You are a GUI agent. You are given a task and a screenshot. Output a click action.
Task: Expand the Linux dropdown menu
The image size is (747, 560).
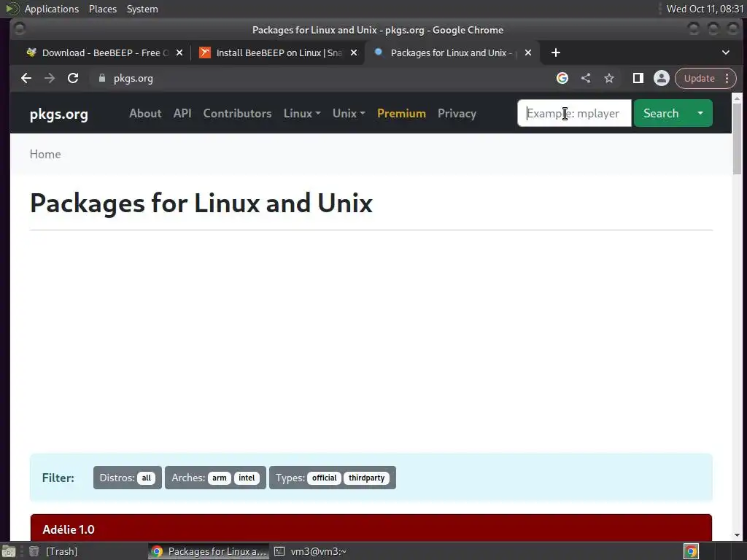pyautogui.click(x=302, y=113)
